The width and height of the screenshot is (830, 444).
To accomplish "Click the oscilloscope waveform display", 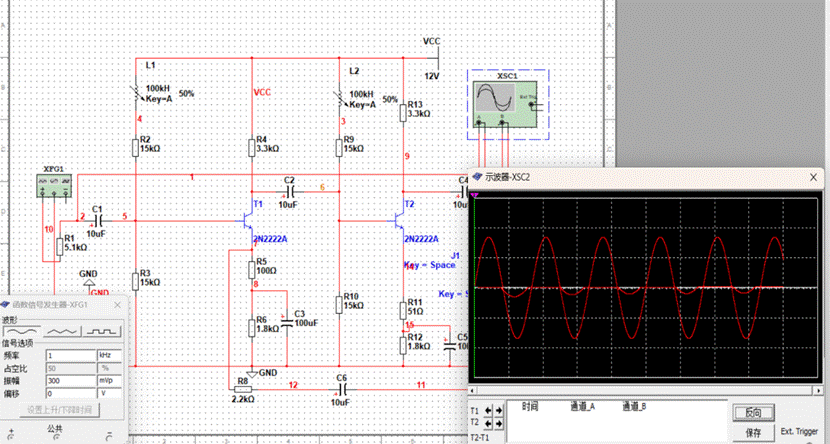I will pyautogui.click(x=645, y=289).
